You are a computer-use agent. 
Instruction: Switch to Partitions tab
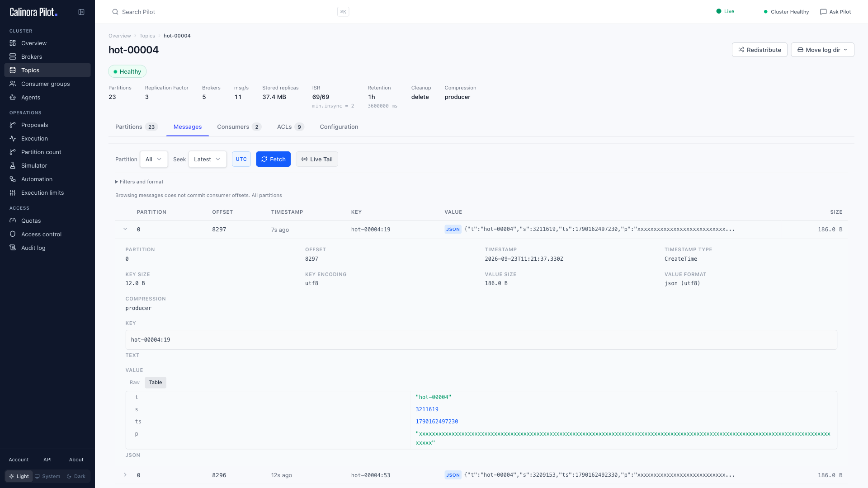136,127
